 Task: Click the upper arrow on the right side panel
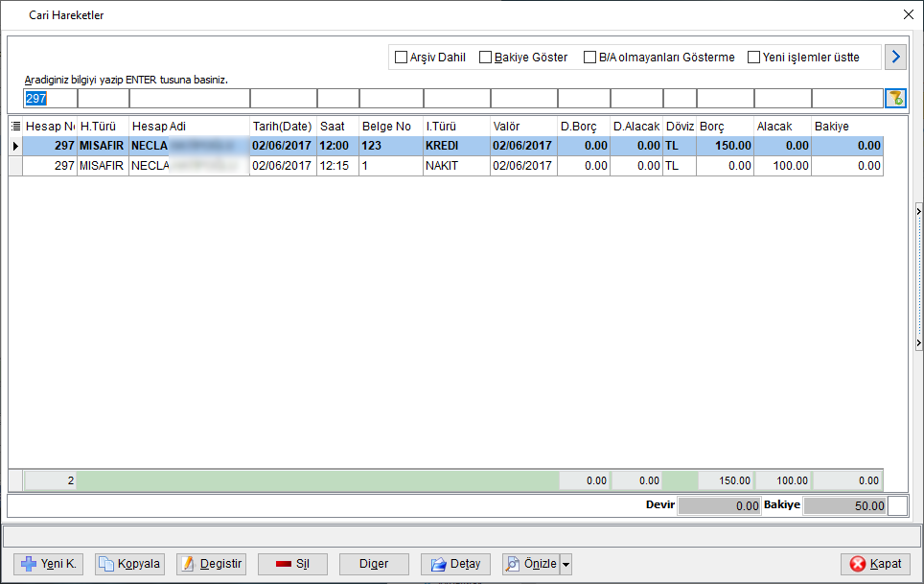[918, 211]
